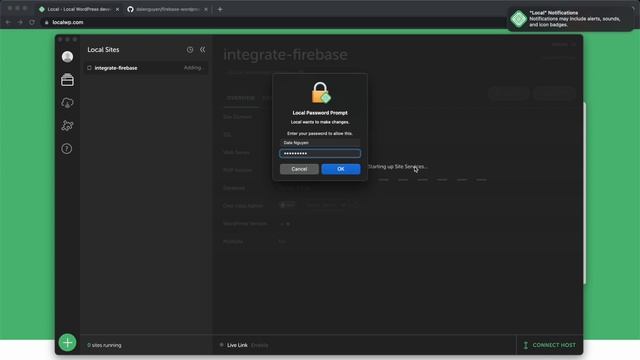The width and height of the screenshot is (640, 360).
Task: Open a new browser tab
Action: (x=220, y=9)
